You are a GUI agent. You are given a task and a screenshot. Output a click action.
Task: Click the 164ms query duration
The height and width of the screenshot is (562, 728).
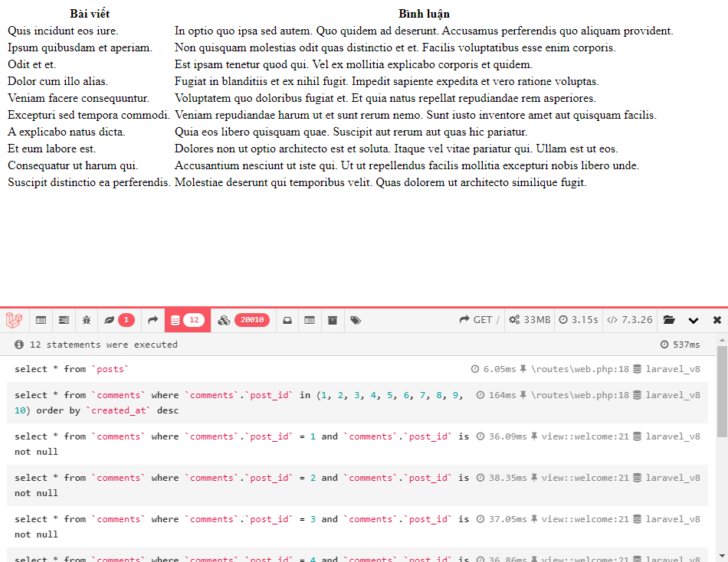pyautogui.click(x=497, y=395)
